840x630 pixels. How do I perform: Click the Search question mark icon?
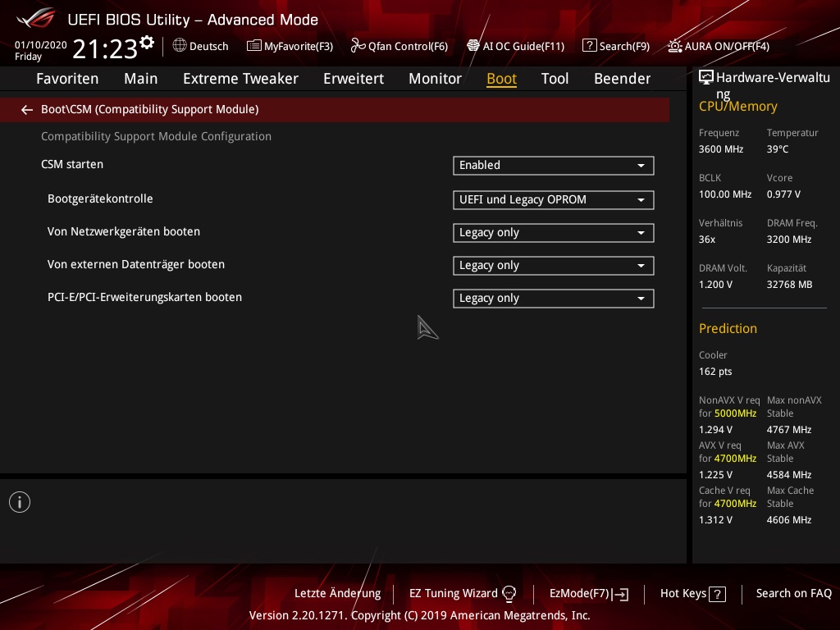click(x=589, y=46)
